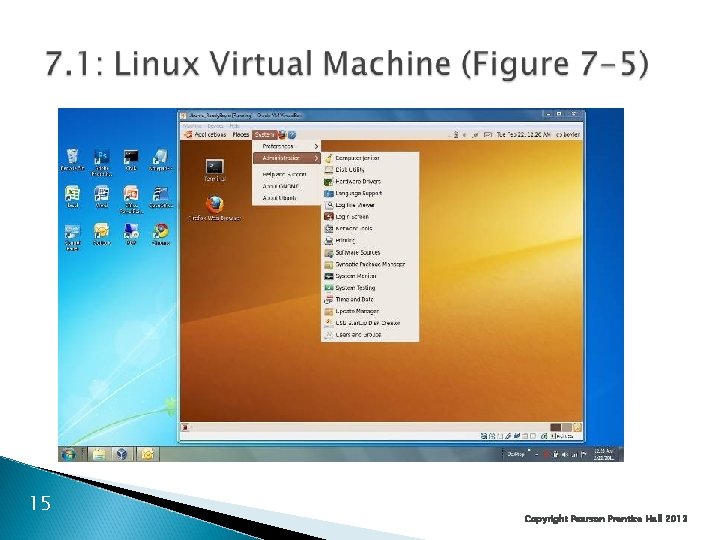
Task: Expand the Preferences submenu
Action: (x=287, y=146)
